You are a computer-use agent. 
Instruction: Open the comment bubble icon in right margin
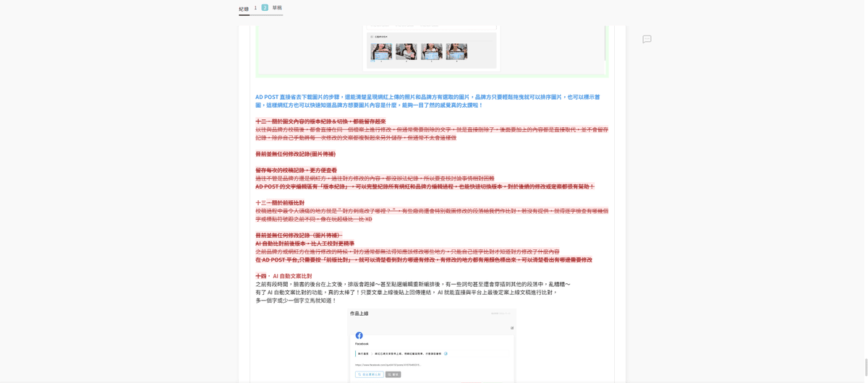[x=647, y=39]
